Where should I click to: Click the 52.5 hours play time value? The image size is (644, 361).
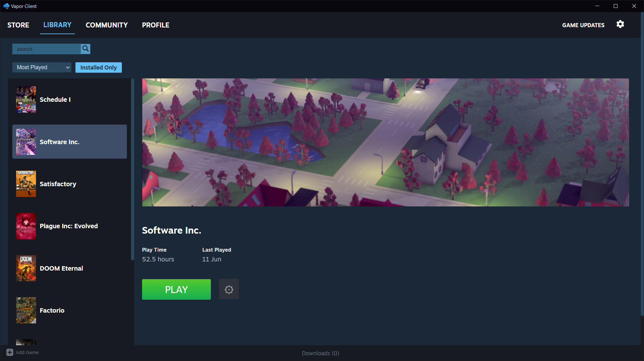coord(158,259)
